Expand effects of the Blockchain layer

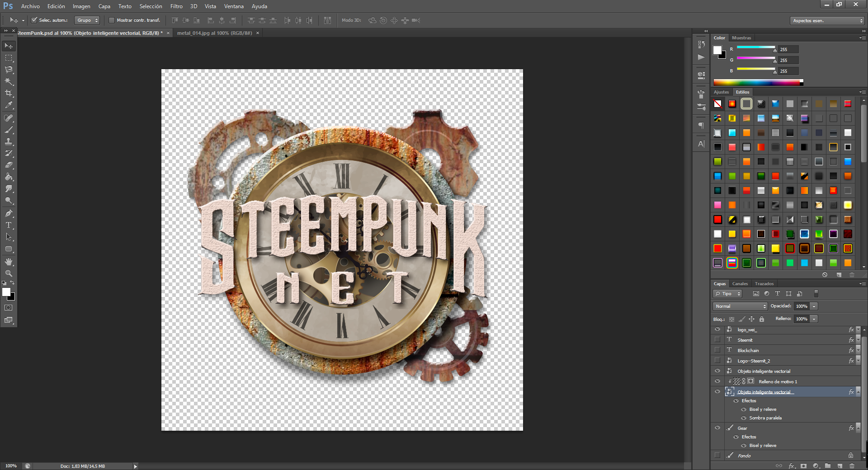(x=858, y=350)
